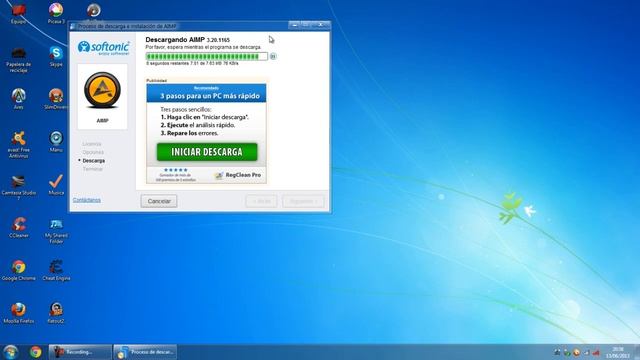Screen dimensions: 640x360
Task: Launch Google Chrome desktop shortcut
Action: pos(18,270)
